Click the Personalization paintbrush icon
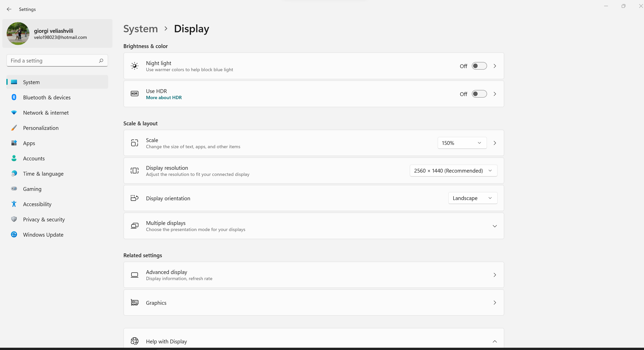 (x=14, y=128)
